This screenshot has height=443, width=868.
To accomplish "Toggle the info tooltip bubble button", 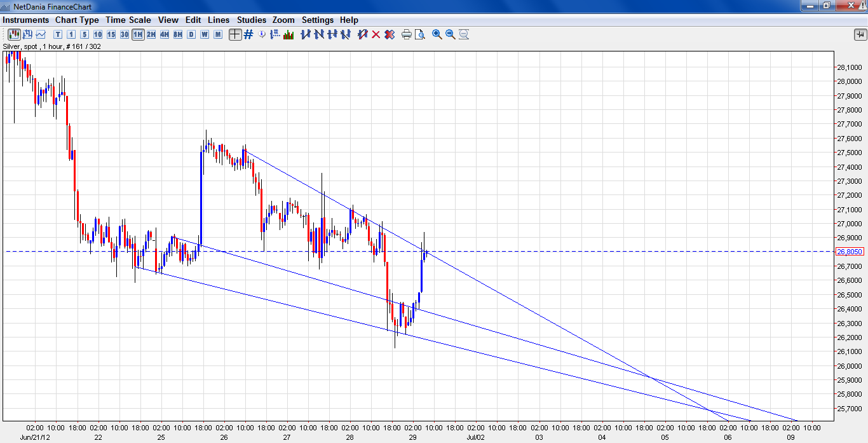I will pyautogui.click(x=262, y=34).
